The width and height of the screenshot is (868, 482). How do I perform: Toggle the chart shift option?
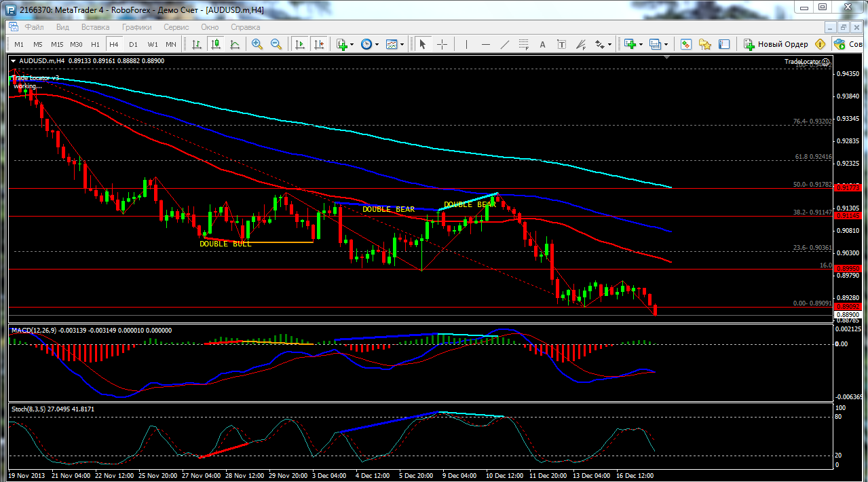pyautogui.click(x=318, y=44)
